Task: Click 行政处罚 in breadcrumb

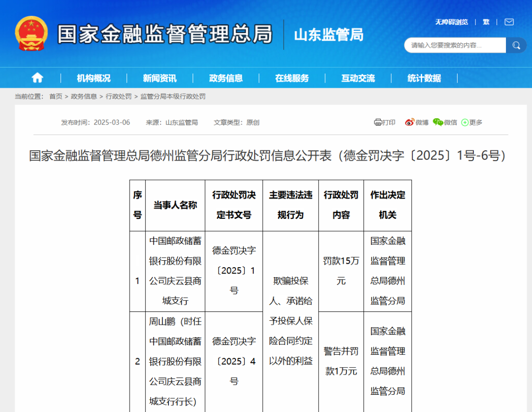Action: 118,97
